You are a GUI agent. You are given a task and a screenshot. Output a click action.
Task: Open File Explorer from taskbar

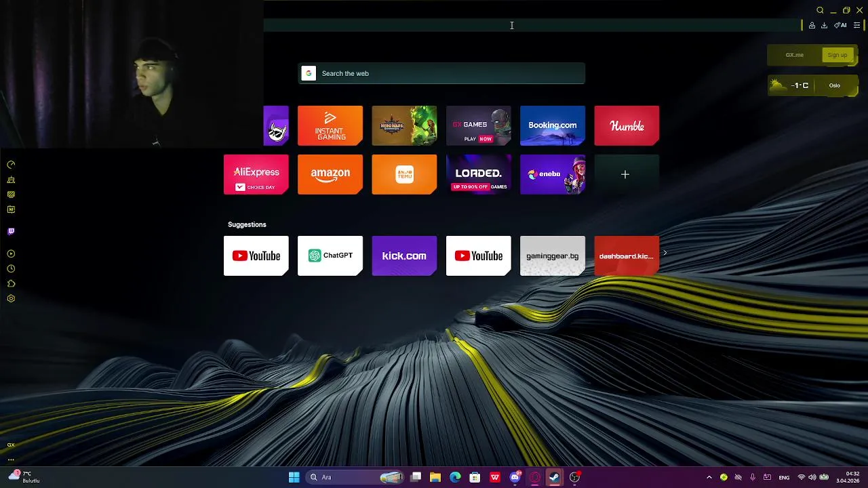(x=435, y=477)
